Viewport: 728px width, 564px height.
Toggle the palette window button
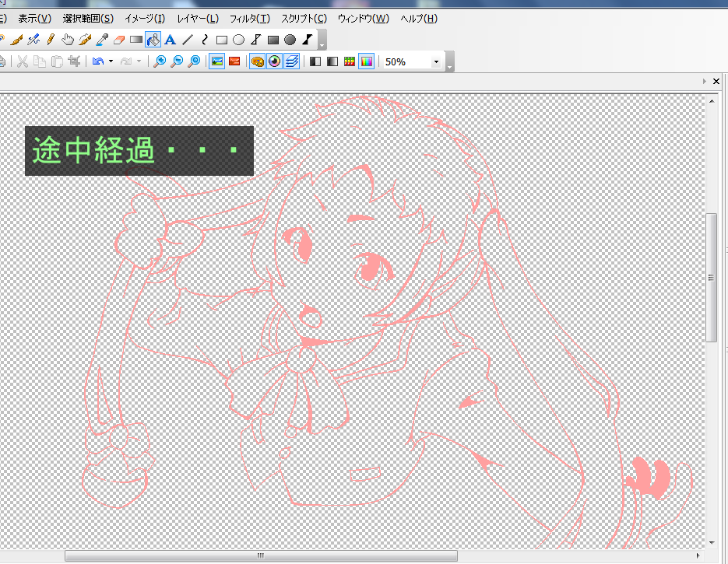coord(257,61)
